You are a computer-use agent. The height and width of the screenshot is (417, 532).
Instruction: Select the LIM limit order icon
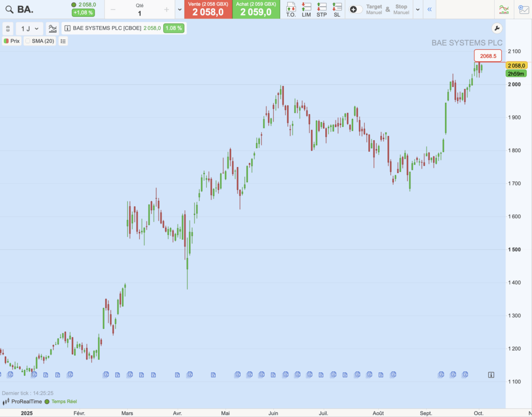coord(307,9)
